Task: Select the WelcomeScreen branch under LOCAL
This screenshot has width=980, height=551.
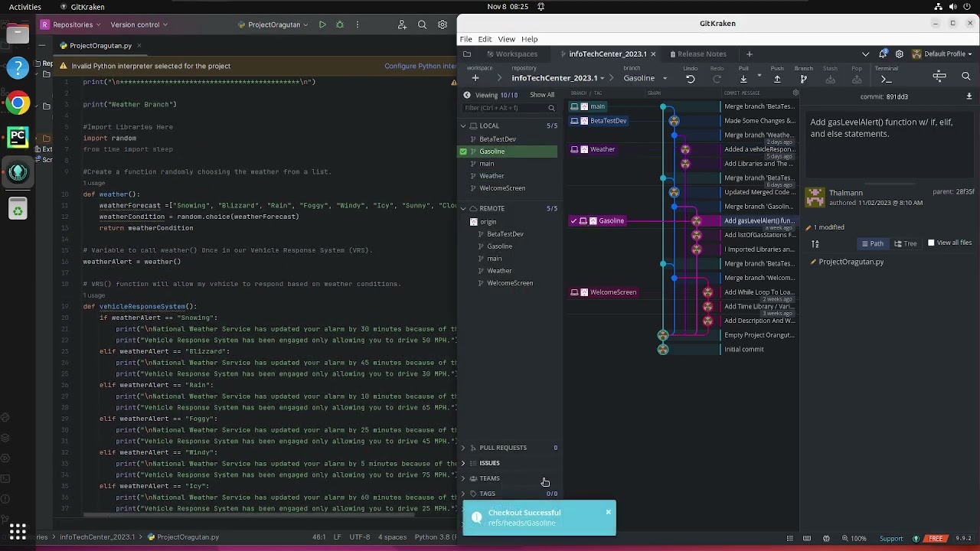Action: click(x=502, y=188)
